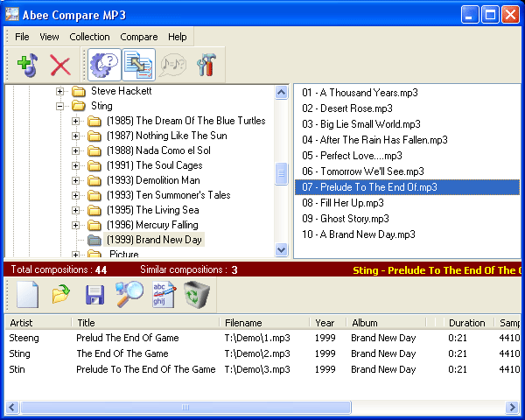
Task: Toggle the compare documents toolbar button
Action: point(138,65)
